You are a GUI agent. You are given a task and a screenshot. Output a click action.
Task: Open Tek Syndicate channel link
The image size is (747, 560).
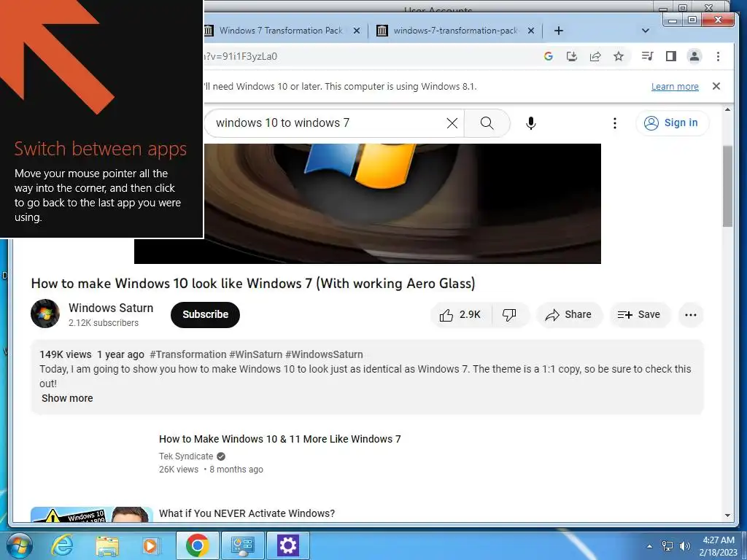point(186,456)
